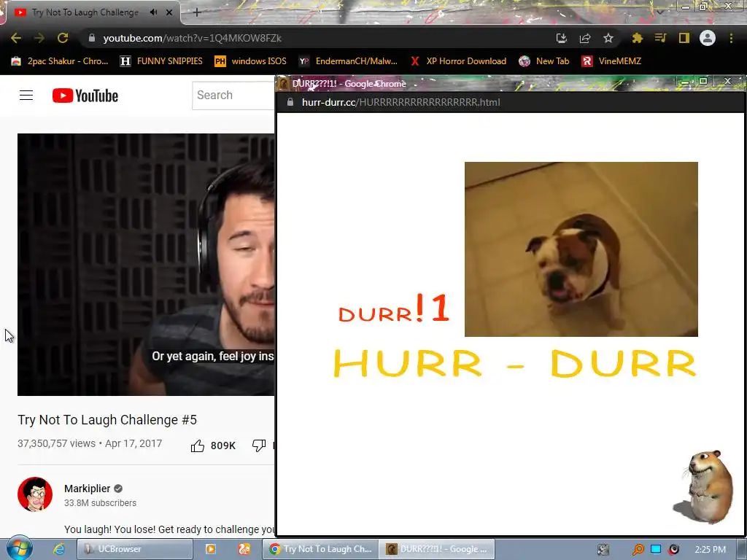Viewport: 747px width, 560px height.
Task: Click the monitor tray icon
Action: pyautogui.click(x=656, y=549)
